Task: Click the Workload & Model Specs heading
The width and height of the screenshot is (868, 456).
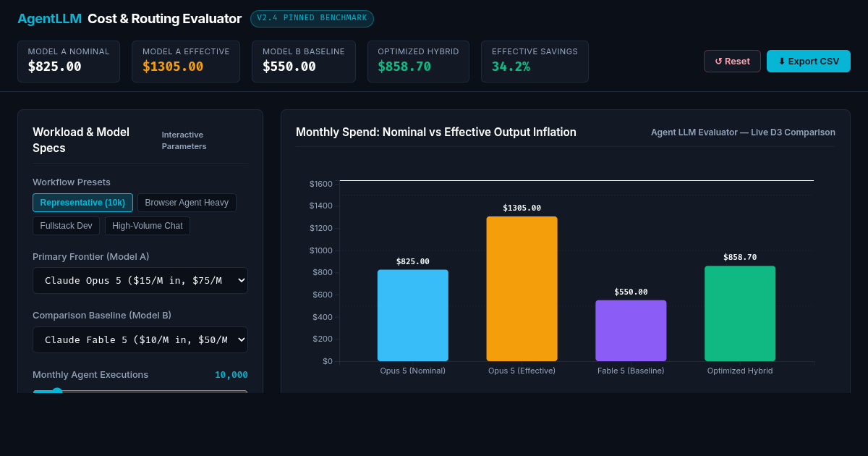Action: tap(81, 140)
